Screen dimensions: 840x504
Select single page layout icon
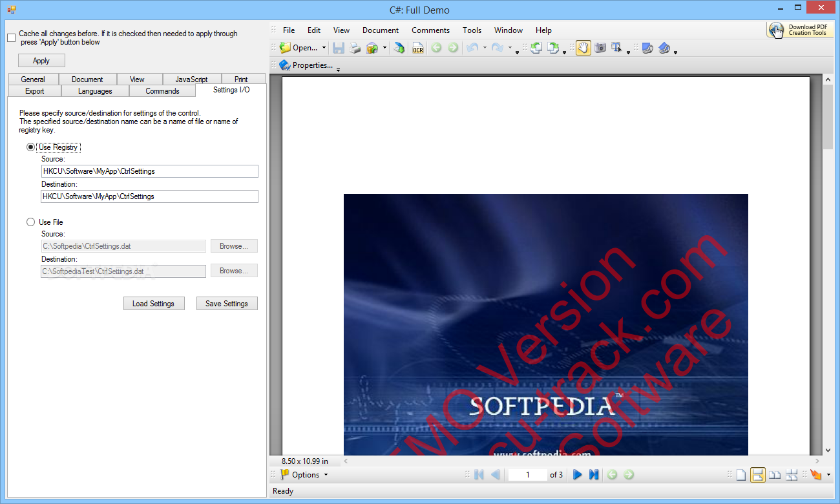(x=741, y=475)
